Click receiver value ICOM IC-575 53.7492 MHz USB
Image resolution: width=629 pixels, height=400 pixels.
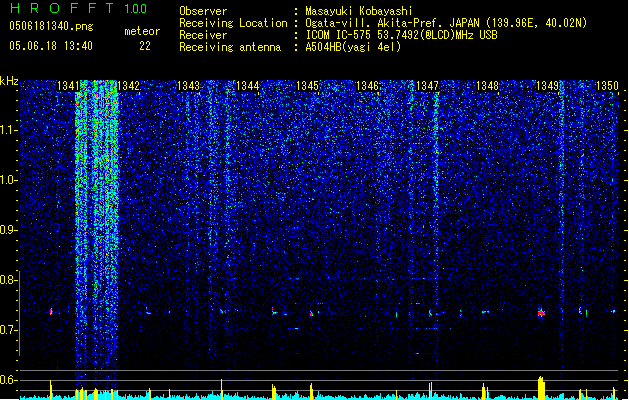402,35
